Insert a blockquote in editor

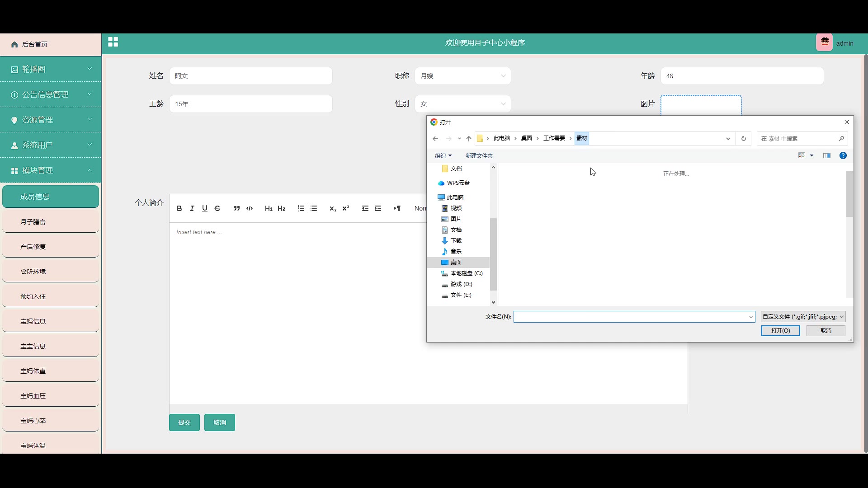point(236,208)
